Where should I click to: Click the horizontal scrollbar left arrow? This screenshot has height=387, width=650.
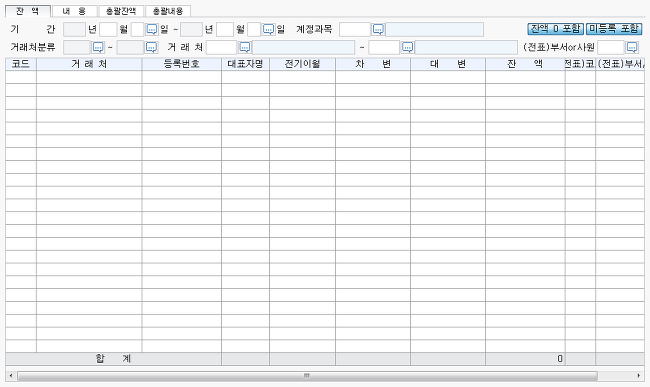pyautogui.click(x=11, y=376)
